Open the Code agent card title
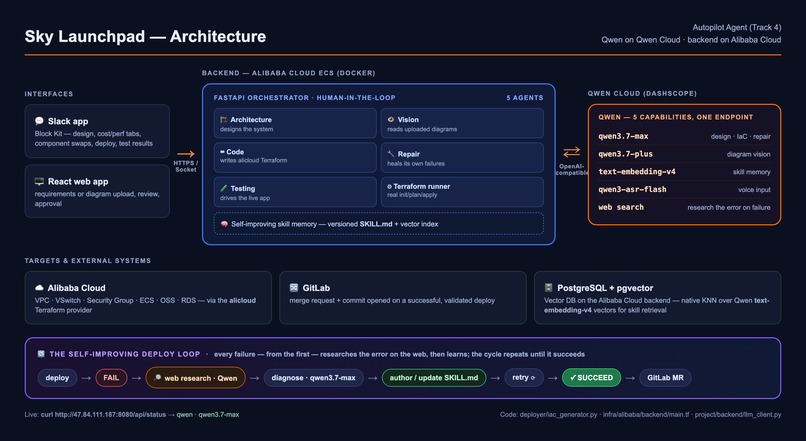The height and width of the screenshot is (441, 806). click(235, 152)
